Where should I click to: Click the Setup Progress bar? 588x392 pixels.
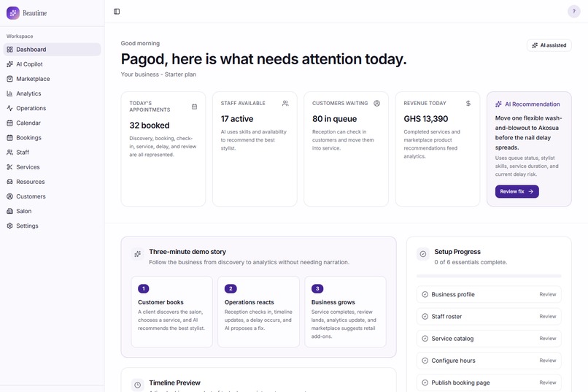[489, 276]
